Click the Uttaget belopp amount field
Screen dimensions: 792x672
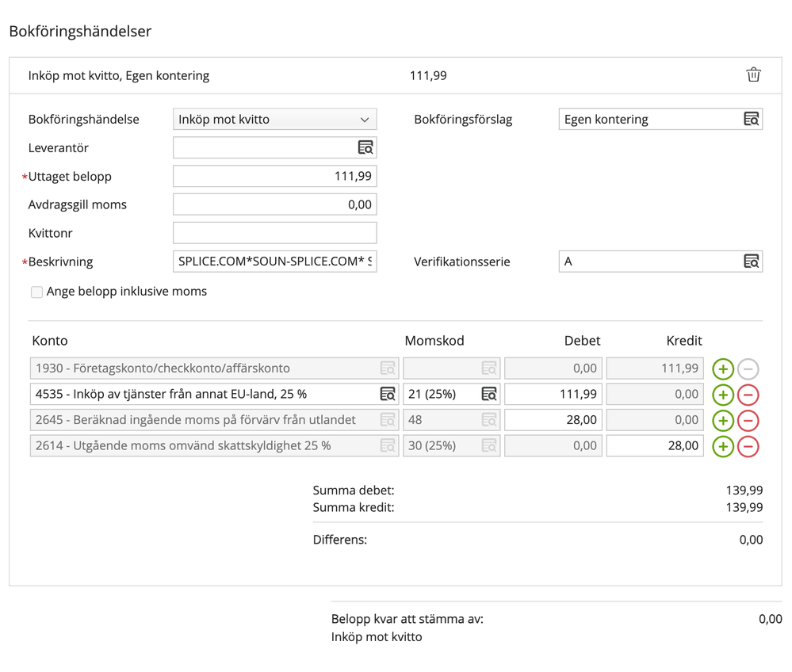point(274,176)
